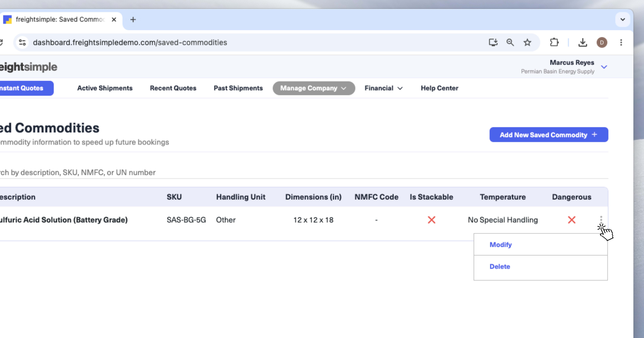644x338 pixels.
Task: Click the red X under Dangerous
Action: coord(572,220)
